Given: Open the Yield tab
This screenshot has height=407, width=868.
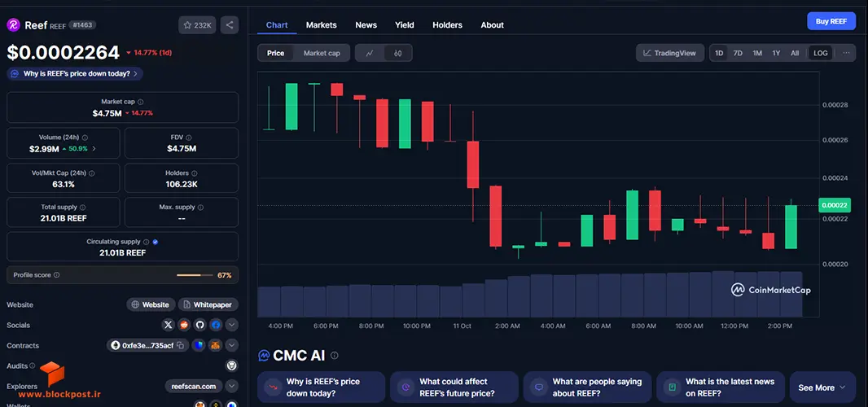Looking at the screenshot, I should (x=405, y=25).
